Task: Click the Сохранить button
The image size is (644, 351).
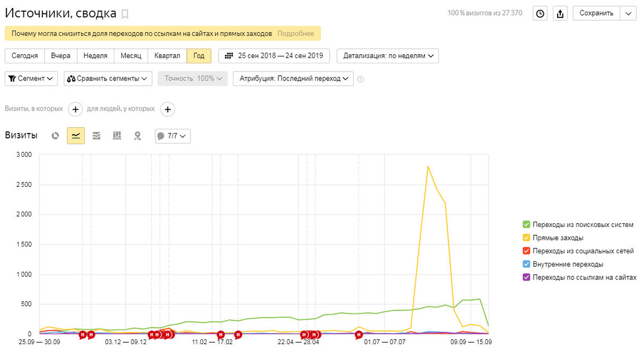Action: tap(596, 13)
